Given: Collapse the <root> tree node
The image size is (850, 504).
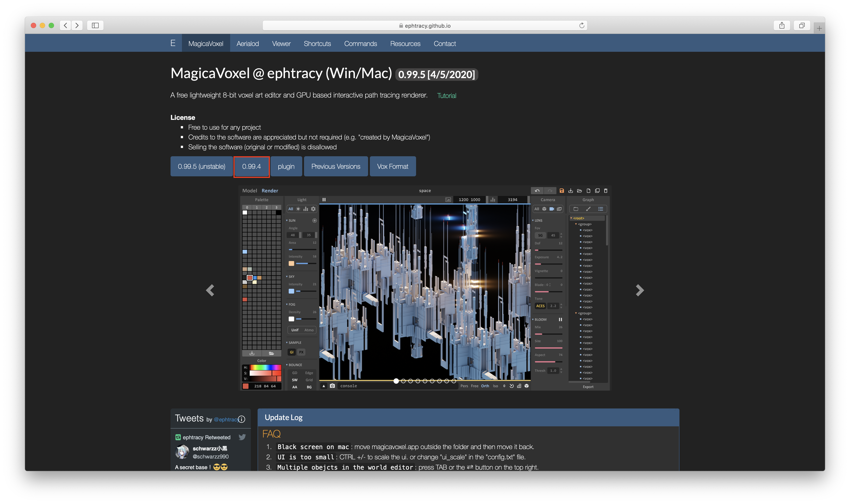Looking at the screenshot, I should (x=571, y=218).
